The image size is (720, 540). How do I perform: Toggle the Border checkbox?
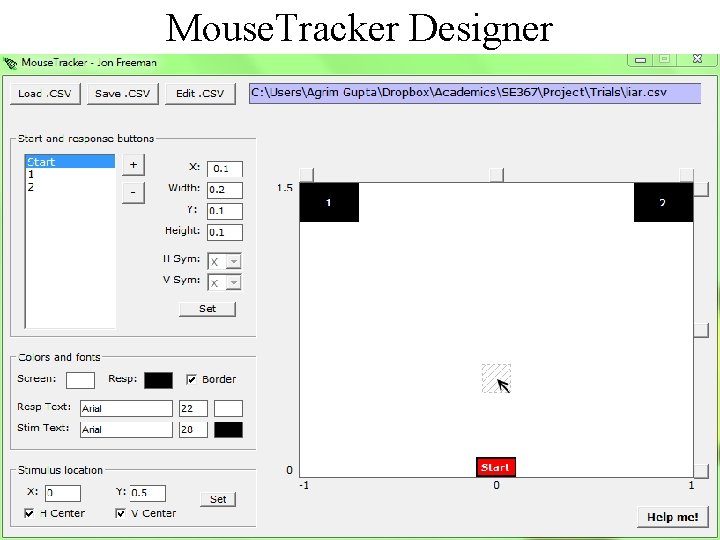point(191,379)
